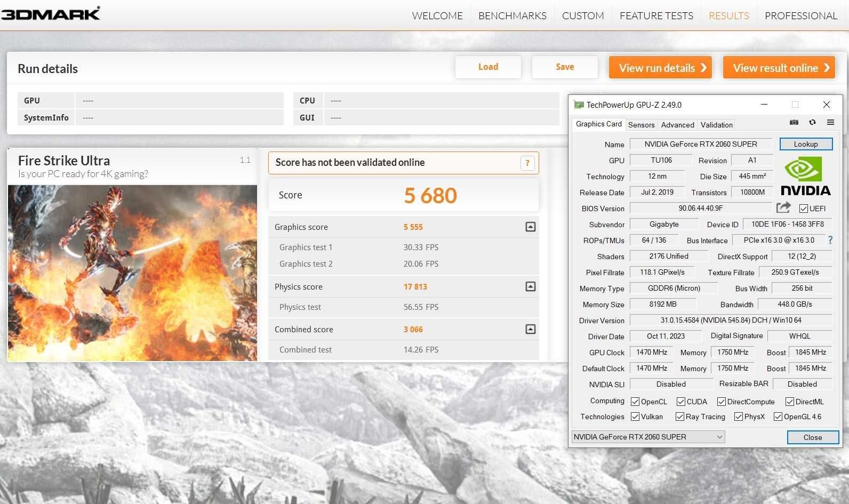Click the Graphics test 1 row
849x504 pixels.
click(404, 247)
